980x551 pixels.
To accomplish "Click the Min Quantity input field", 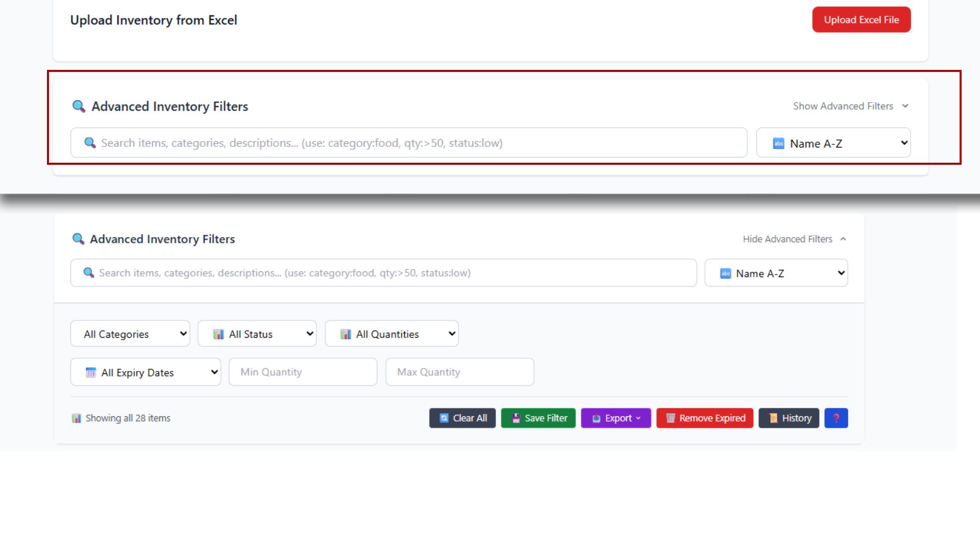I will [303, 372].
